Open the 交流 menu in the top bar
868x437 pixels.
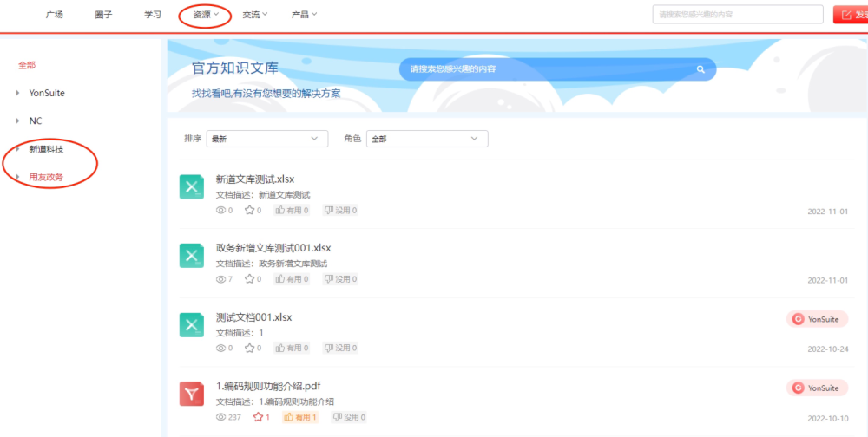[x=254, y=15]
